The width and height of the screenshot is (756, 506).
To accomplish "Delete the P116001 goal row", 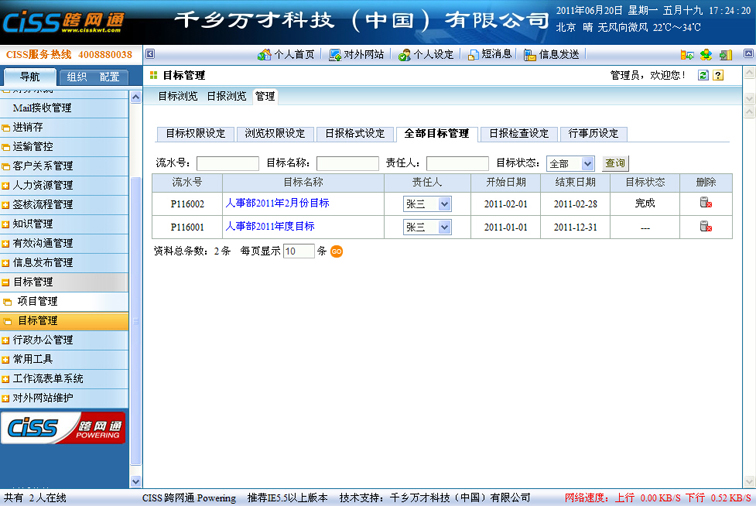I will click(x=705, y=227).
